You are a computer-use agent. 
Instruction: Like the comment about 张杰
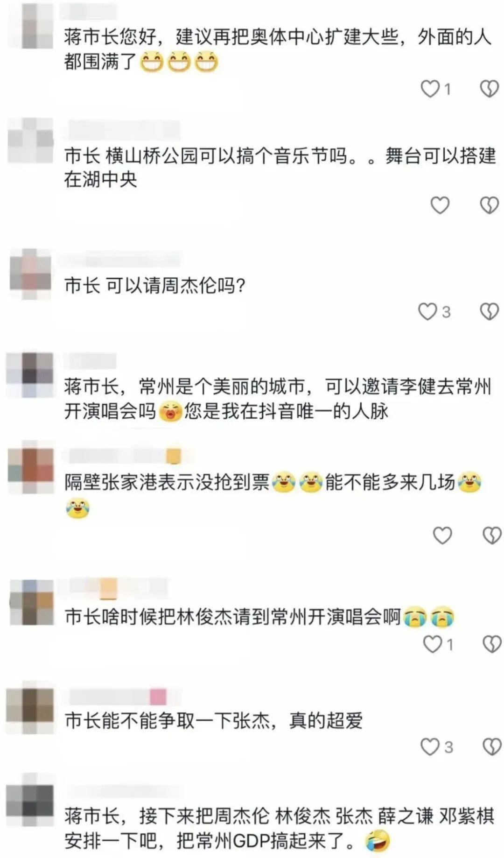(x=430, y=747)
